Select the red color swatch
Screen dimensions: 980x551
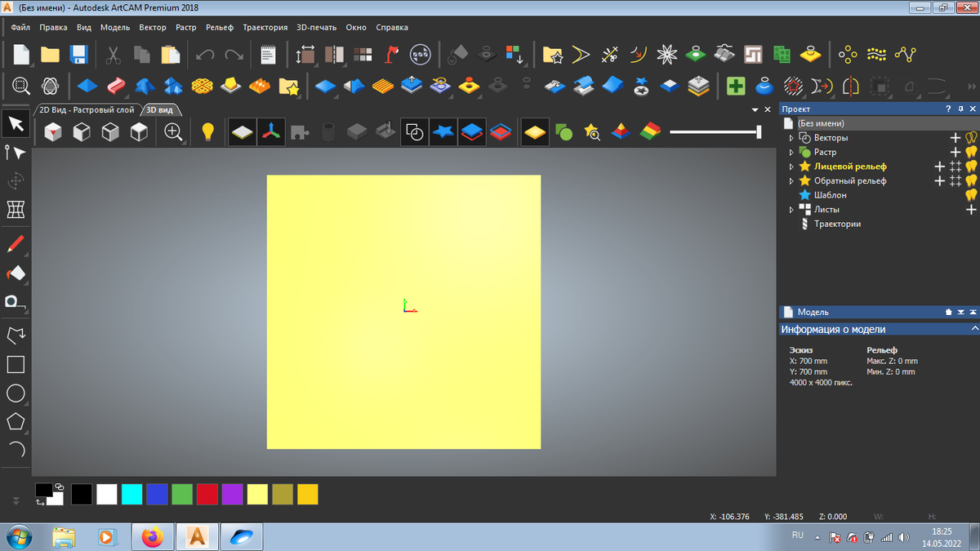[207, 494]
